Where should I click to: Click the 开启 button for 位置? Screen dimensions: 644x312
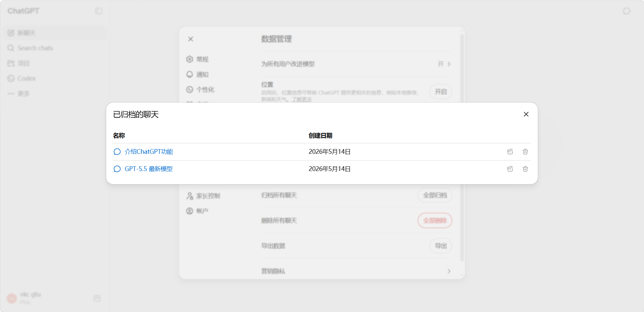pos(441,92)
